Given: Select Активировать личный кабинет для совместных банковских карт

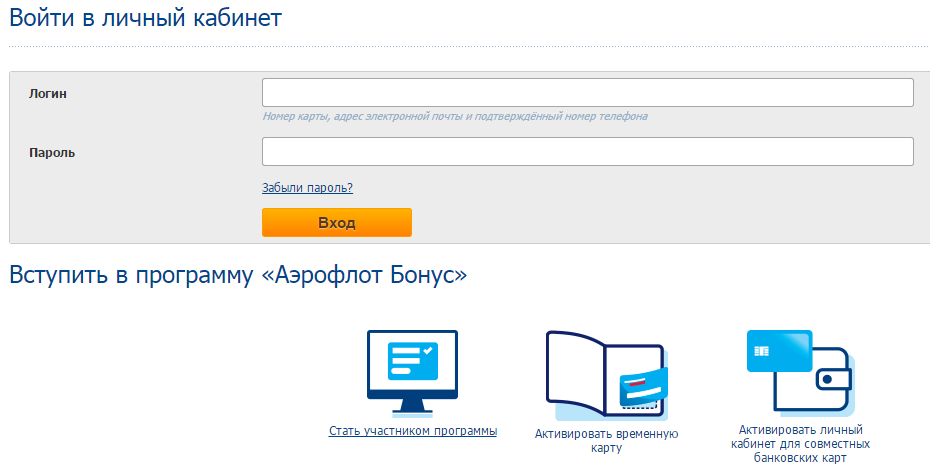Looking at the screenshot, I should tap(800, 444).
